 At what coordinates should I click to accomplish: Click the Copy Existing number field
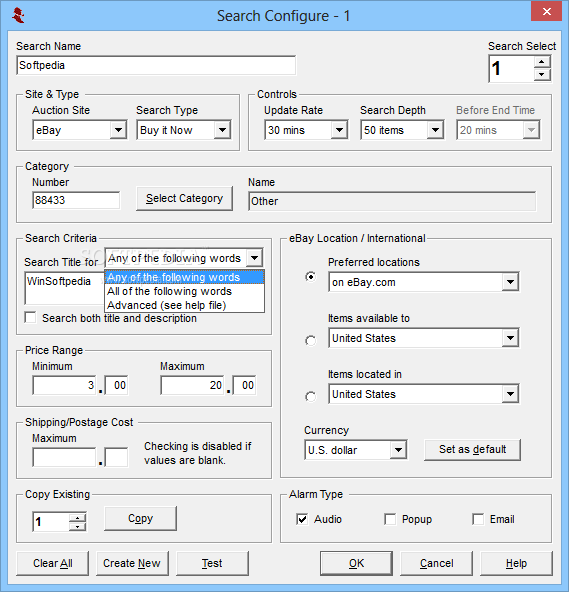(51, 522)
